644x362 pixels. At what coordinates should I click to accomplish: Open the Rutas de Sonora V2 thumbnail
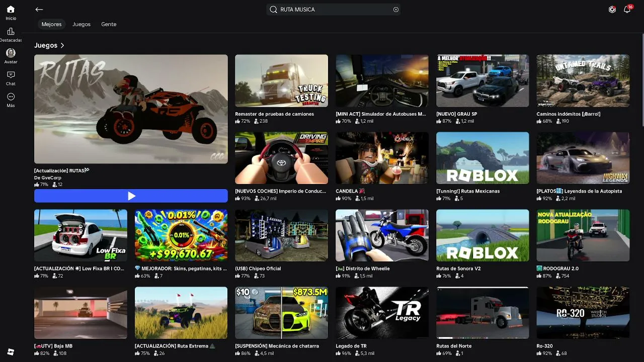pyautogui.click(x=482, y=236)
